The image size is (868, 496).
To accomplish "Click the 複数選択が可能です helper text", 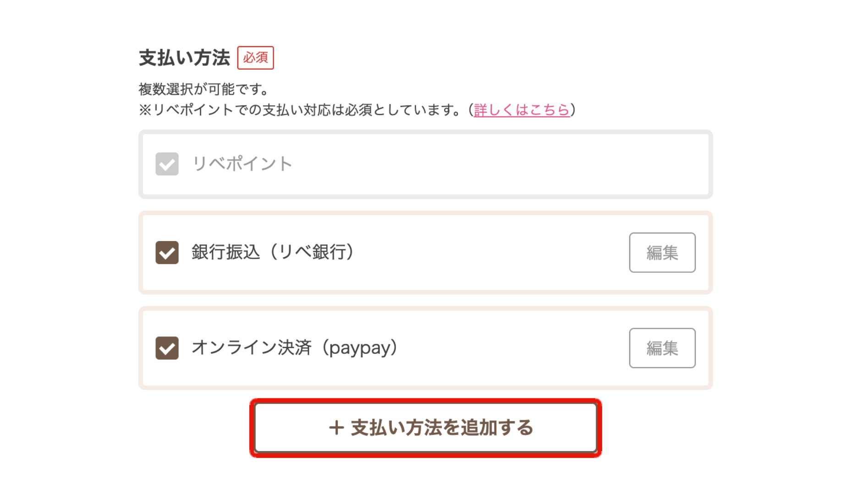I will pos(203,88).
